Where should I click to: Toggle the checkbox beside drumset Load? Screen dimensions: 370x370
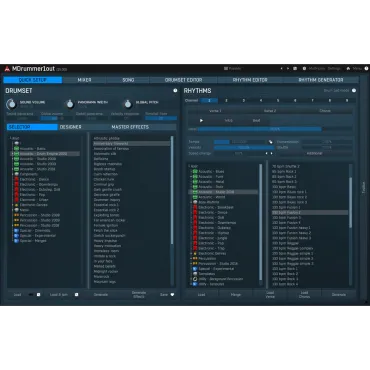pos(38,295)
